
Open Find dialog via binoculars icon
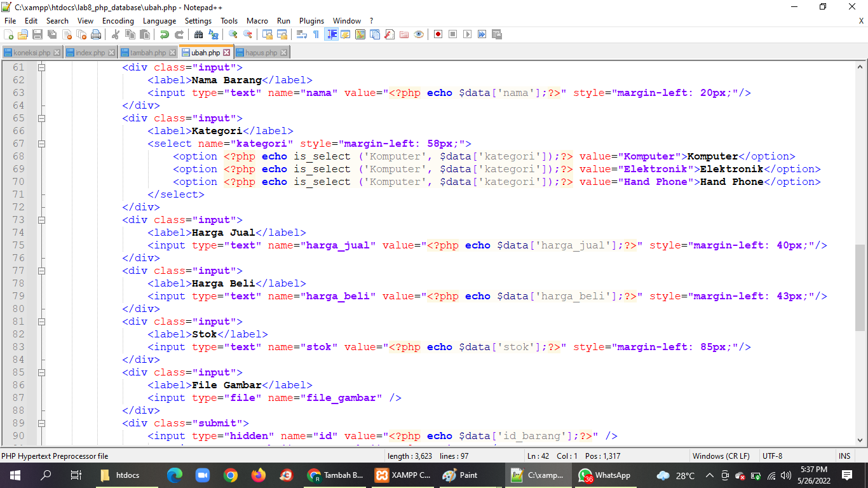click(x=198, y=35)
